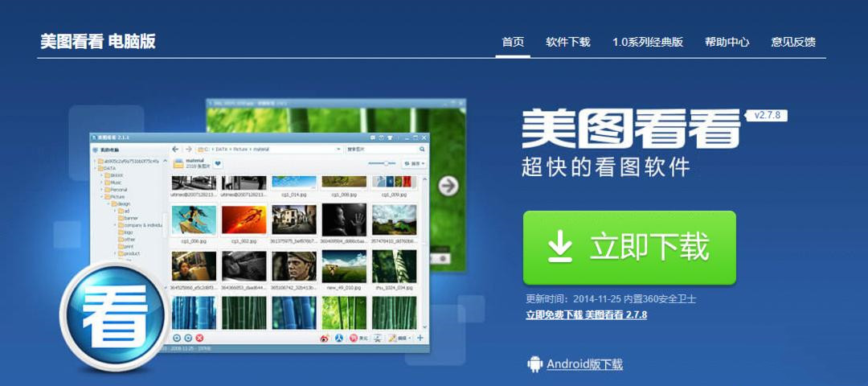Click the blue plus icon at bottom-right
This screenshot has height=386, width=868.
click(420, 338)
